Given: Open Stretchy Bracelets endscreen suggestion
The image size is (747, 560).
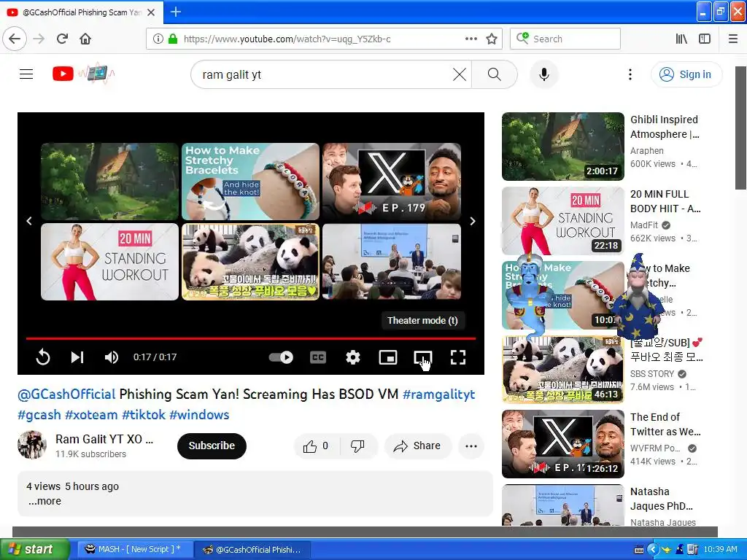Looking at the screenshot, I should [x=251, y=182].
